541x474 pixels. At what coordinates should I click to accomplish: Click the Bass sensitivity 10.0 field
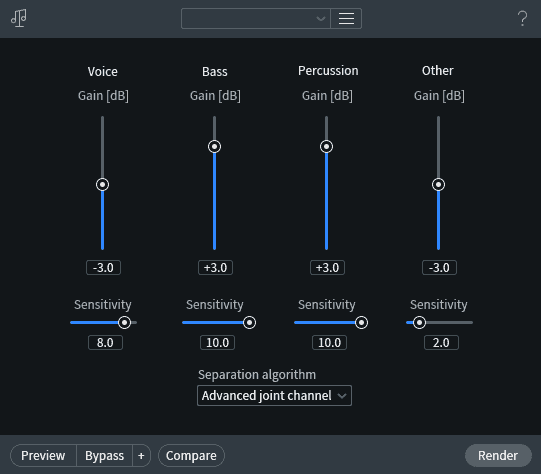pos(217,343)
